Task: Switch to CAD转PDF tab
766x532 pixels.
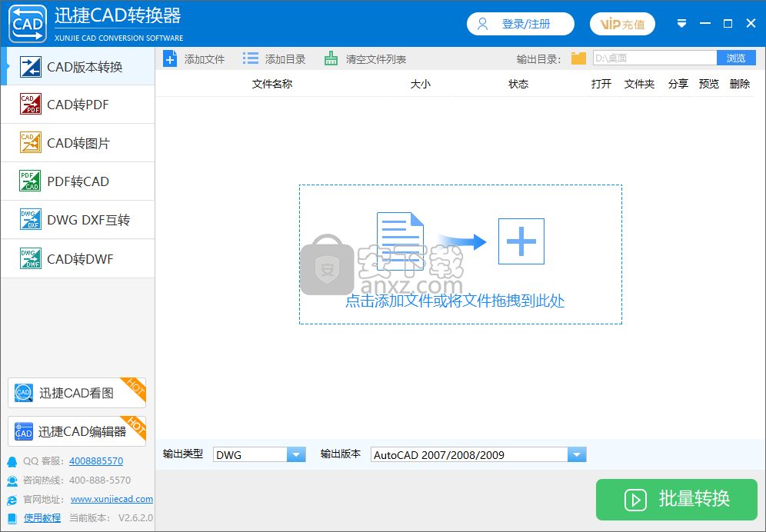Action: pyautogui.click(x=78, y=104)
